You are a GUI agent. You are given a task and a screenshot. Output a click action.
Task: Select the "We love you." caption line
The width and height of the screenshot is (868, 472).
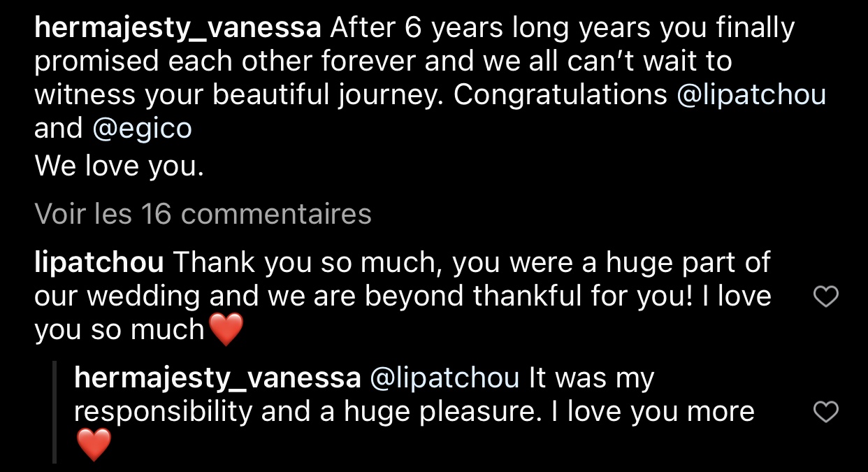pyautogui.click(x=119, y=166)
